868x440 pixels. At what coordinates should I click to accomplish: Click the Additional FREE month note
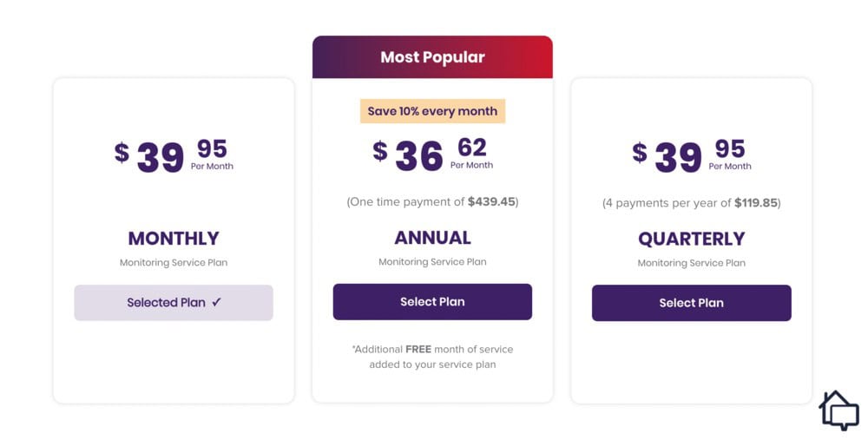[432, 357]
